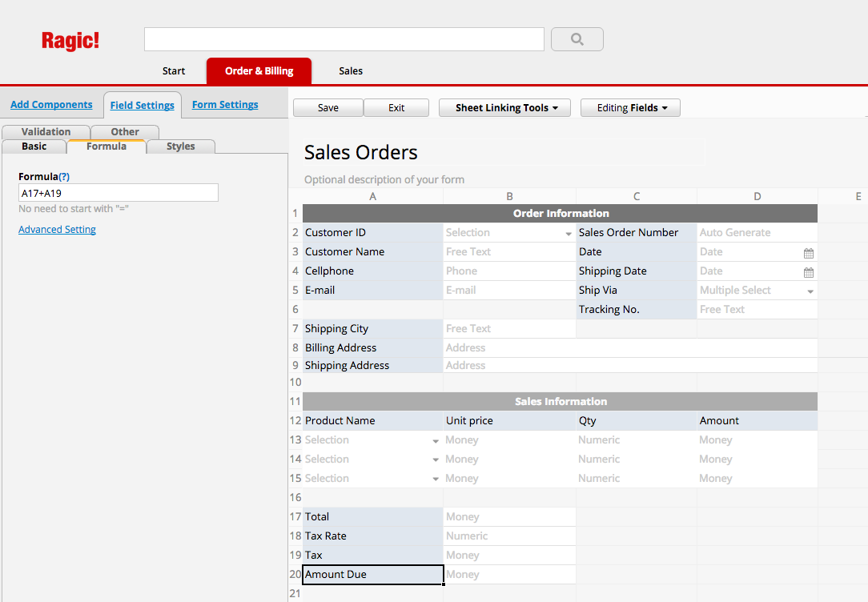Switch to the Add Components tab

pyautogui.click(x=51, y=105)
